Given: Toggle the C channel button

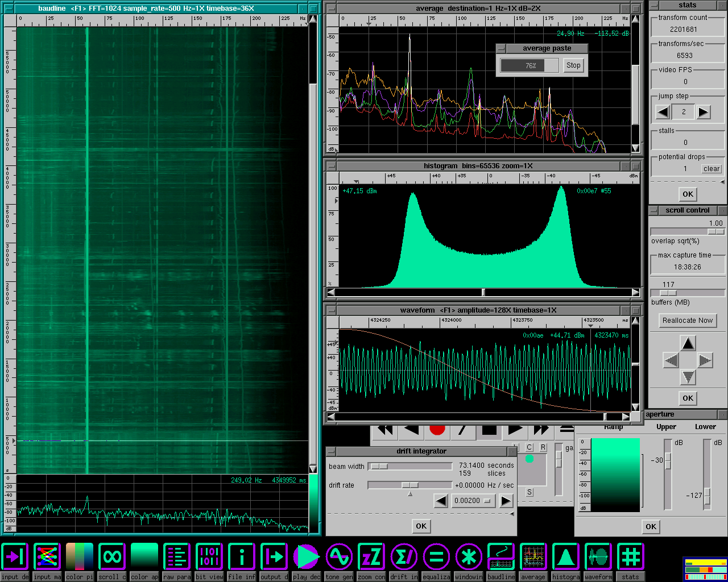Looking at the screenshot, I should coord(530,447).
